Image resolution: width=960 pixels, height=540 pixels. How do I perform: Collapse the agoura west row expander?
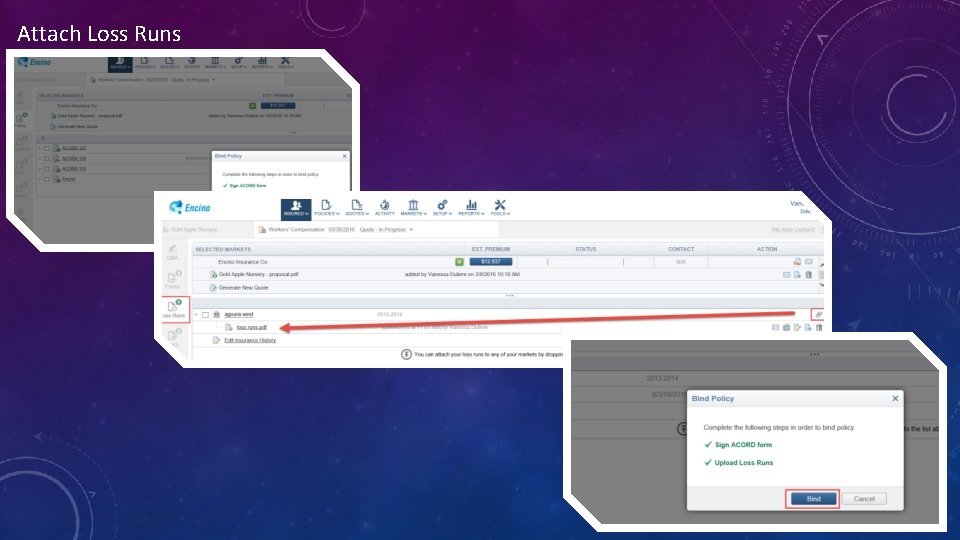pyautogui.click(x=196, y=315)
